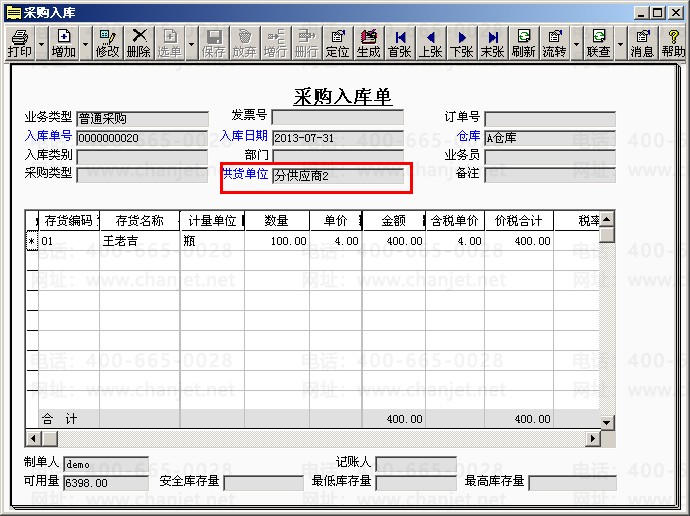Expand the dropdown arrow next to 联查
The image size is (690, 516).
620,44
